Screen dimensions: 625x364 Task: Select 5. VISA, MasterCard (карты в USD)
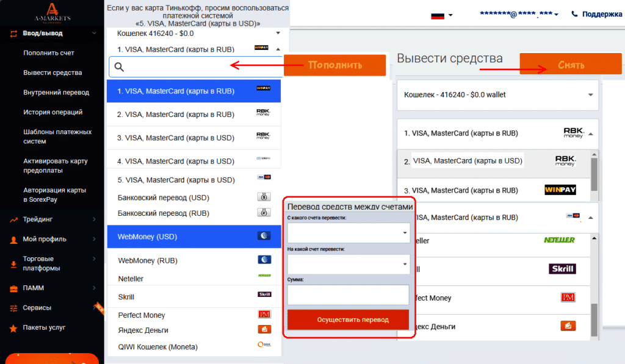coord(193,180)
